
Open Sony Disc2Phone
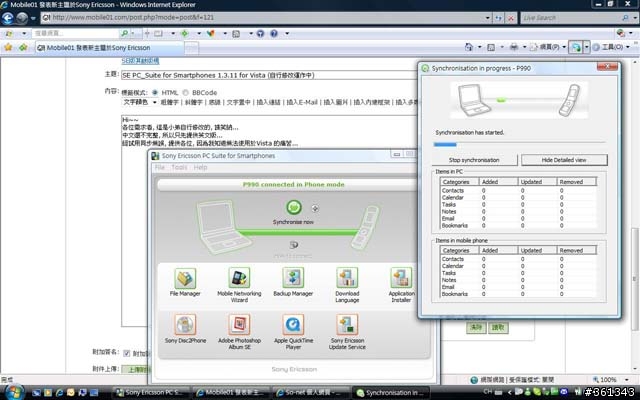(x=185, y=329)
